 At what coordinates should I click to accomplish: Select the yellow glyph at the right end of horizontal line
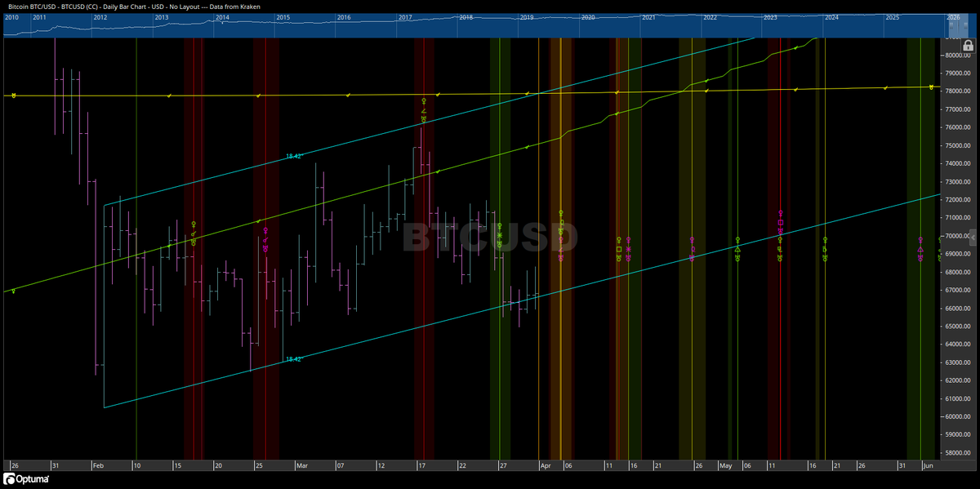click(931, 87)
